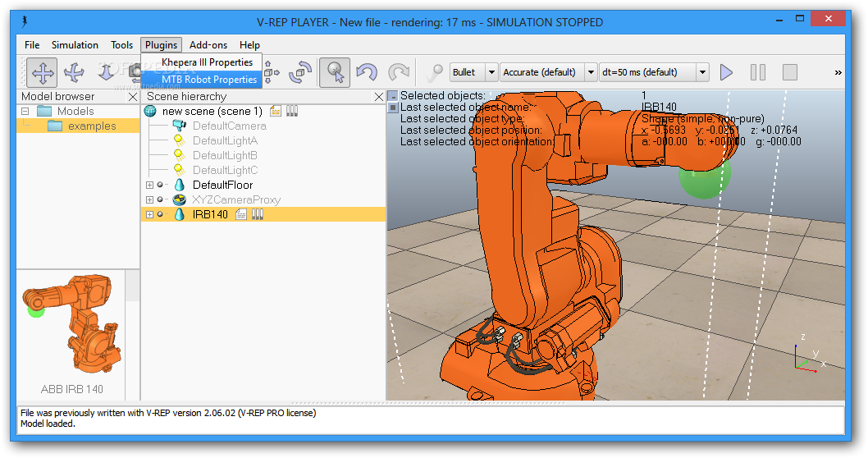The height and width of the screenshot is (458, 868).
Task: Select the object rotate tool in the toolbar
Action: pyautogui.click(x=301, y=72)
